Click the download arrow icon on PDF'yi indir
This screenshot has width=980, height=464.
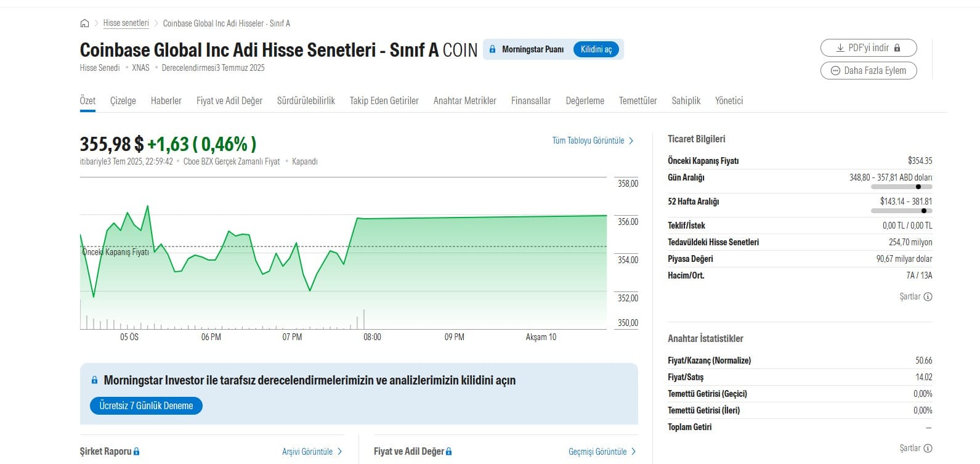pos(840,47)
